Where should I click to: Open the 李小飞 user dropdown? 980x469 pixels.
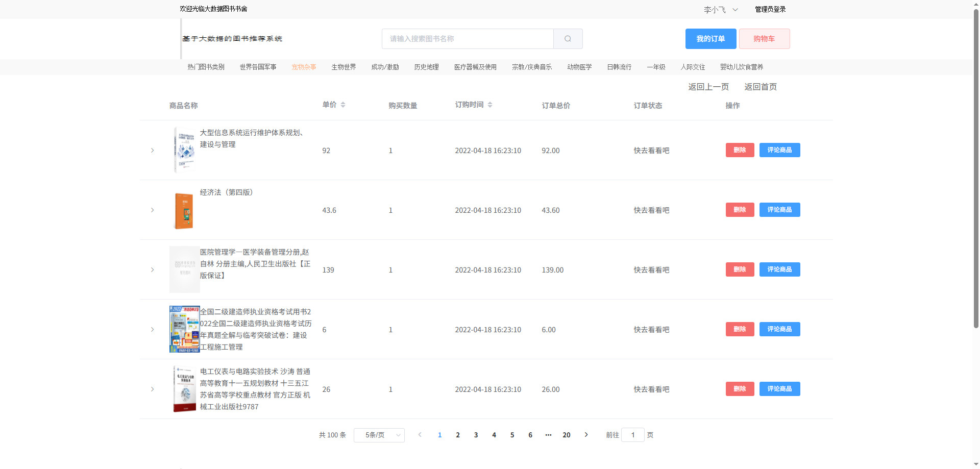tap(721, 9)
